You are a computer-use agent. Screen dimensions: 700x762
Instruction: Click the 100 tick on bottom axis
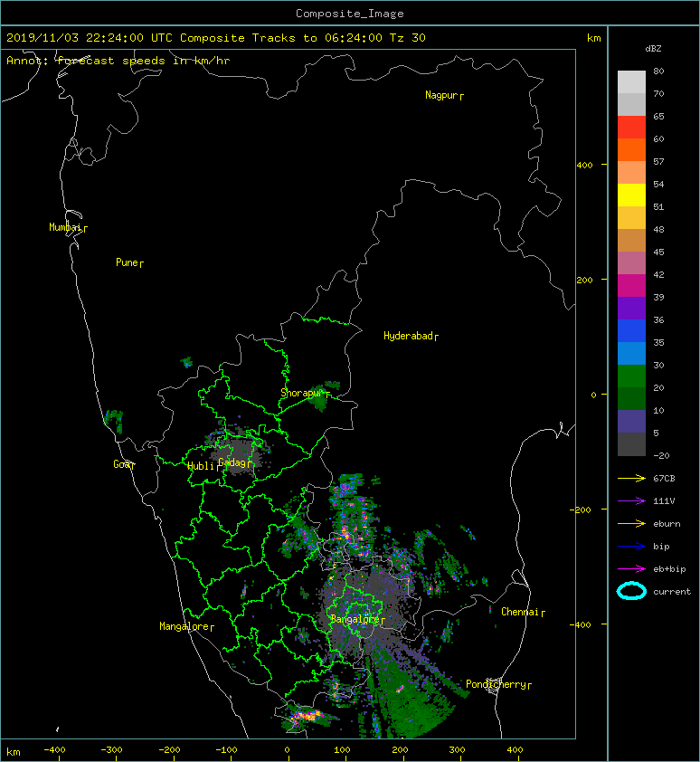[343, 750]
